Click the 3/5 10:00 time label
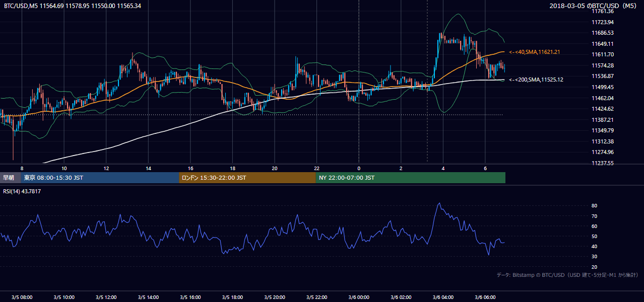644x302 pixels. point(64,297)
